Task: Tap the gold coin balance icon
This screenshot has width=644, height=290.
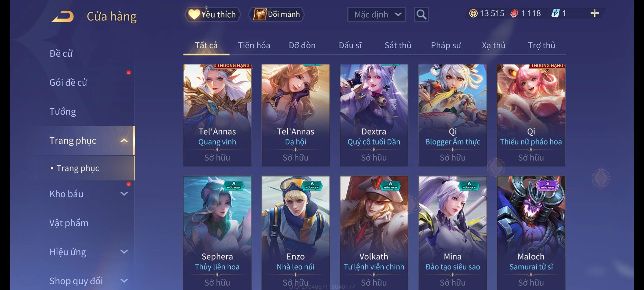Action: [473, 13]
